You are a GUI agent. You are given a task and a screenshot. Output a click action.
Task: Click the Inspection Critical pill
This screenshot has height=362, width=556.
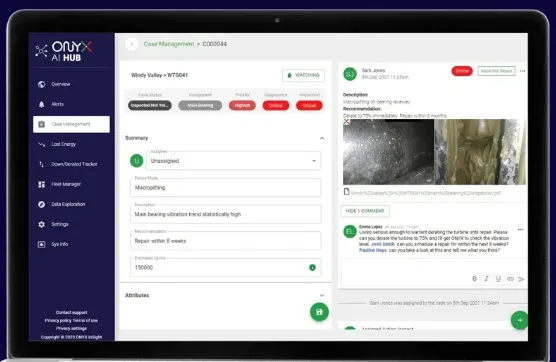(x=309, y=105)
